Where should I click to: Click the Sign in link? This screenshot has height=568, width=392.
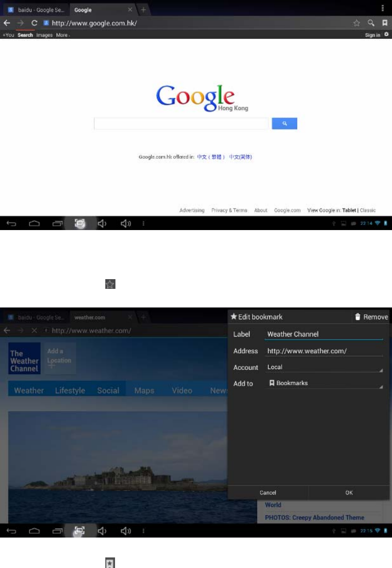(x=373, y=35)
